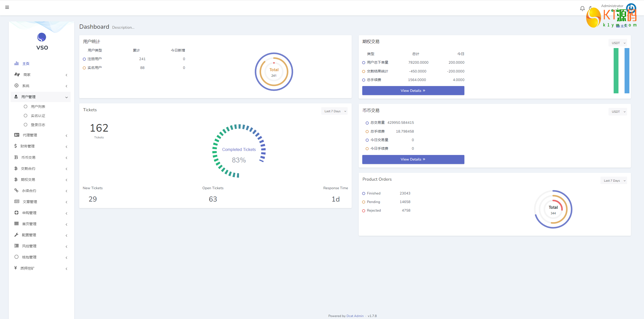
Task: Click the Dashboard page title
Action: [94, 27]
